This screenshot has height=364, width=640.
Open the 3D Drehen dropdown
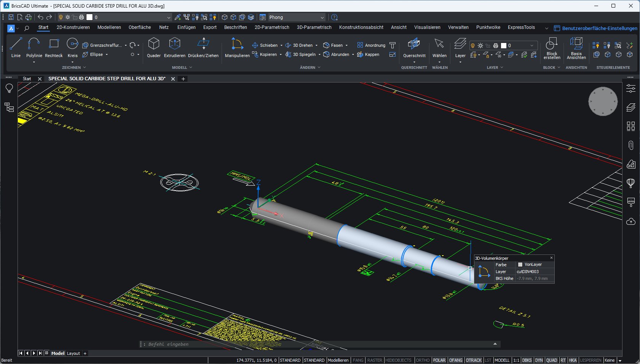317,45
